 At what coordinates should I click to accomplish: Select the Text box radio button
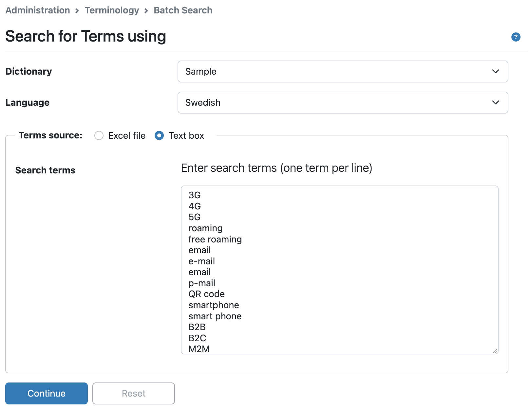point(159,135)
